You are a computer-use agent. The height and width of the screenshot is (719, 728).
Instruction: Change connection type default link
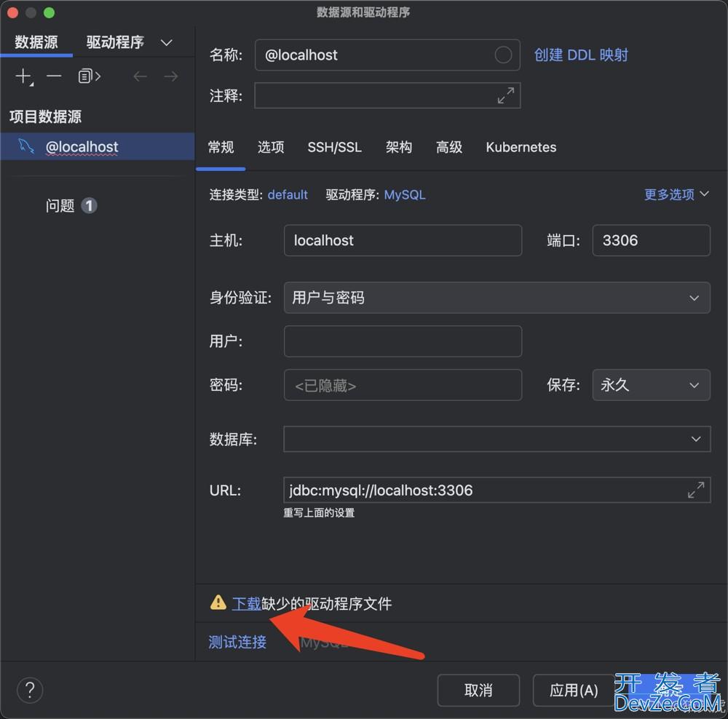(288, 195)
